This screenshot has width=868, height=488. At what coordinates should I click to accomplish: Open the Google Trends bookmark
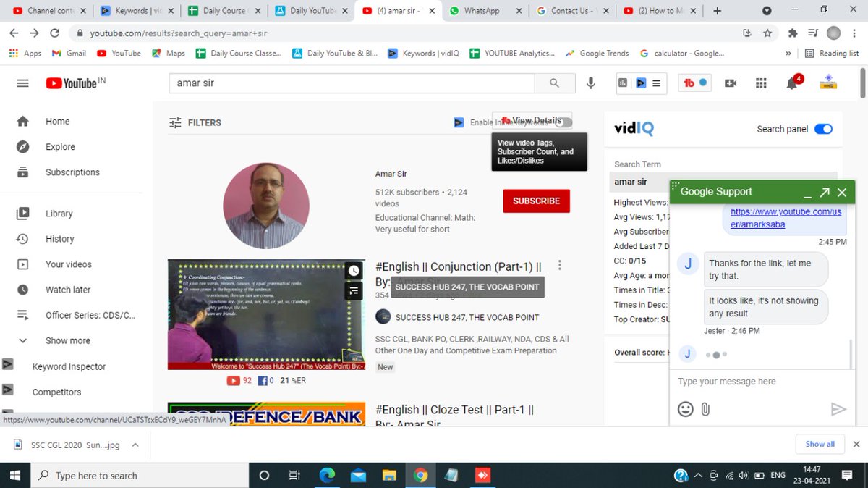pyautogui.click(x=597, y=54)
